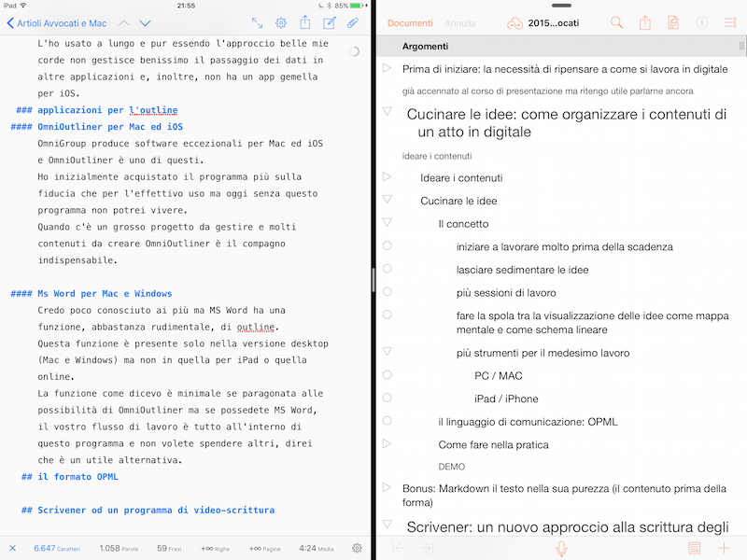Tap the Do Not Disturb moon icon

[x=320, y=6]
